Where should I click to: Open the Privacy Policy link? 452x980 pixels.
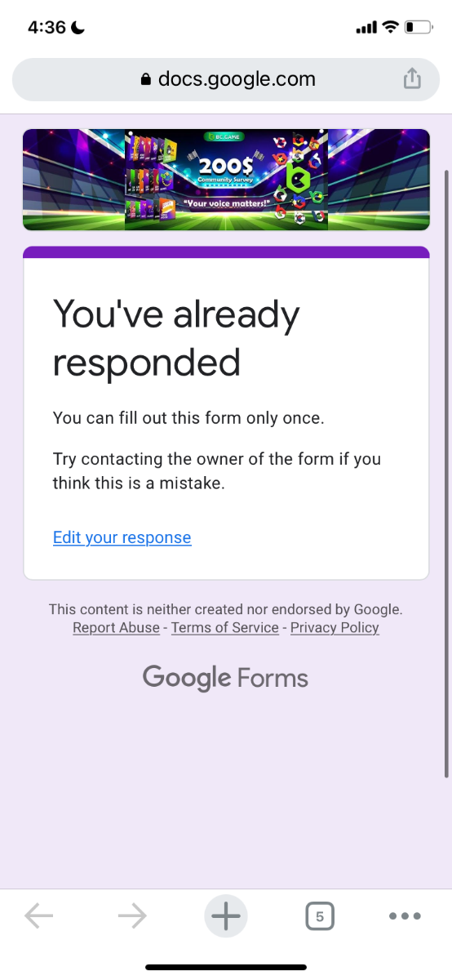[335, 627]
